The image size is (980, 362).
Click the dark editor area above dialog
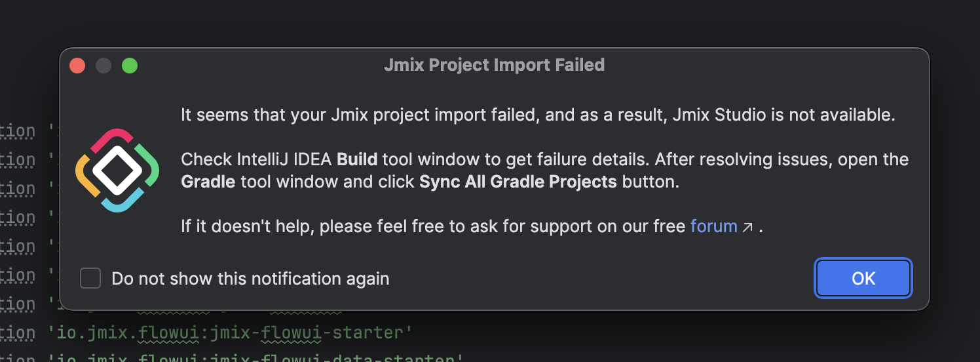click(x=490, y=23)
